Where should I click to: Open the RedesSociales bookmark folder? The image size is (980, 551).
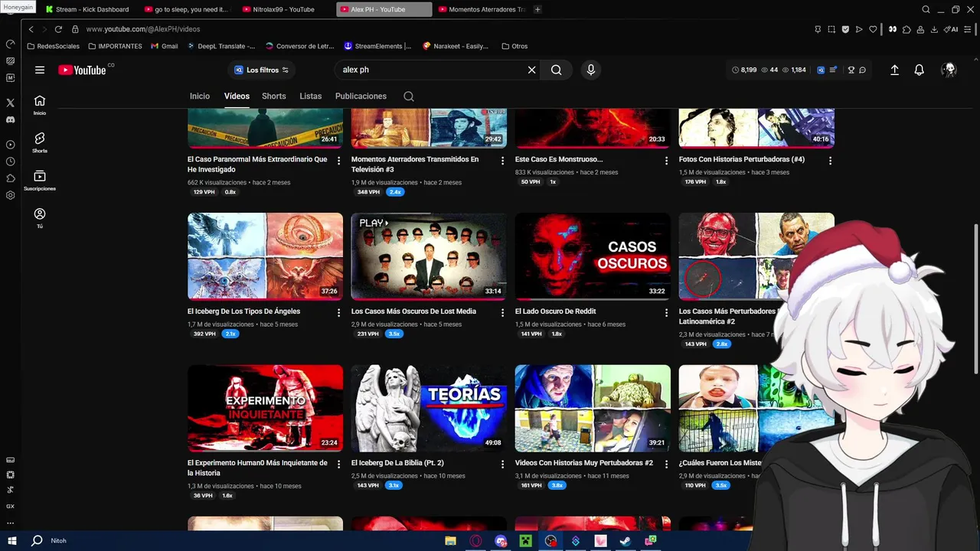(53, 46)
